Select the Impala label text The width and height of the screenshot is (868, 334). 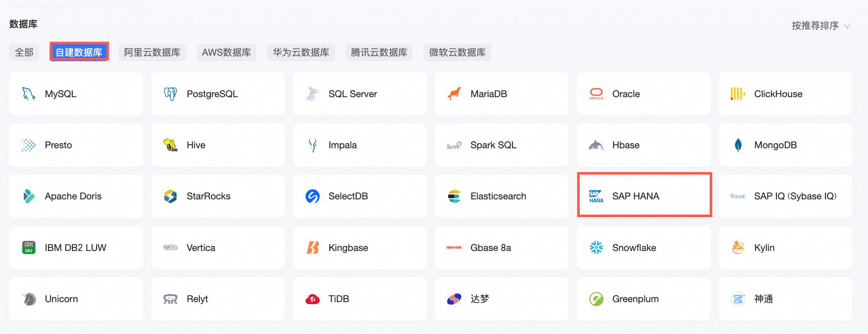(342, 145)
